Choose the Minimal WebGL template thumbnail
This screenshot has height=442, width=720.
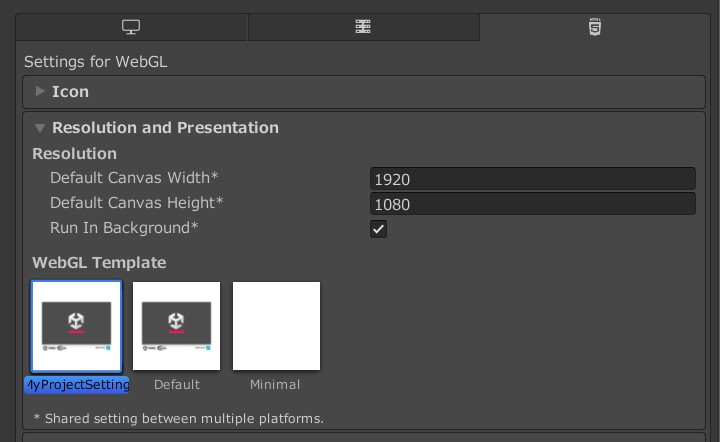[x=276, y=326]
